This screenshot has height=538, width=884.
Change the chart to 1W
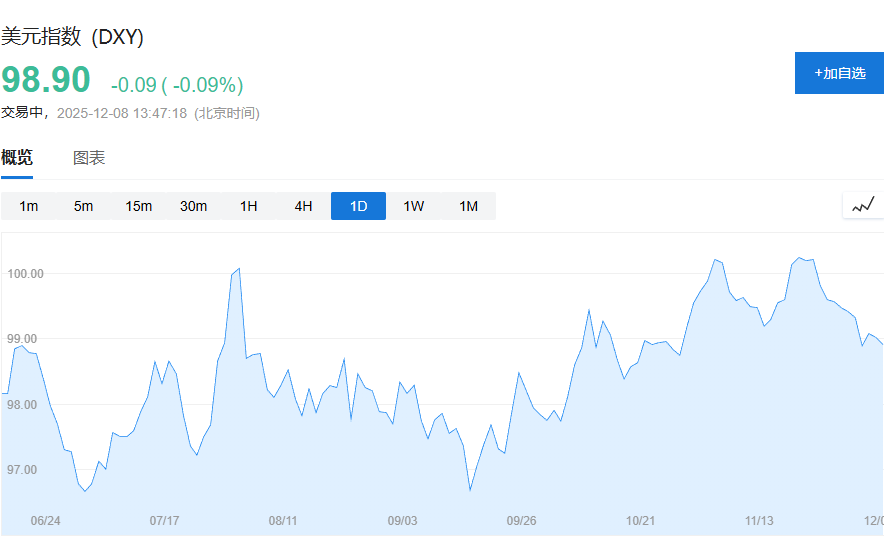pyautogui.click(x=413, y=207)
